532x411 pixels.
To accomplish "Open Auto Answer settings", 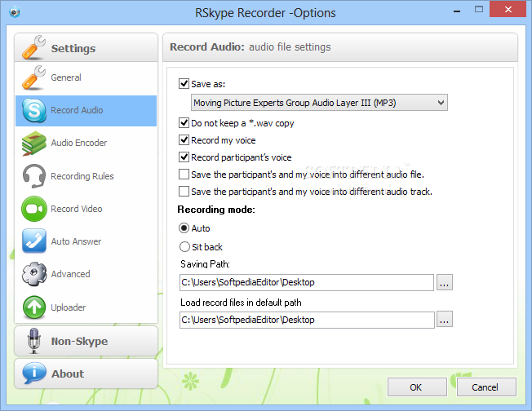I will coord(86,241).
